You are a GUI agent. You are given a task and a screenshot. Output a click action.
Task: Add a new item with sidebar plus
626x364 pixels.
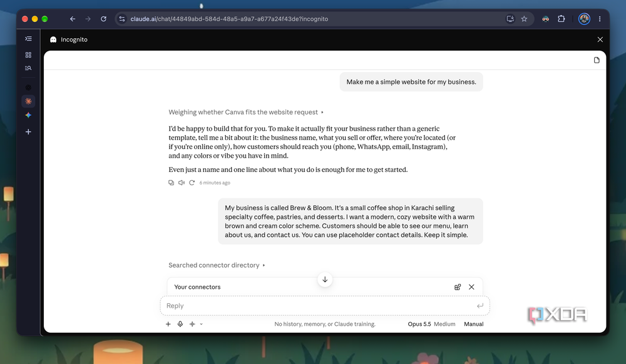pyautogui.click(x=28, y=132)
